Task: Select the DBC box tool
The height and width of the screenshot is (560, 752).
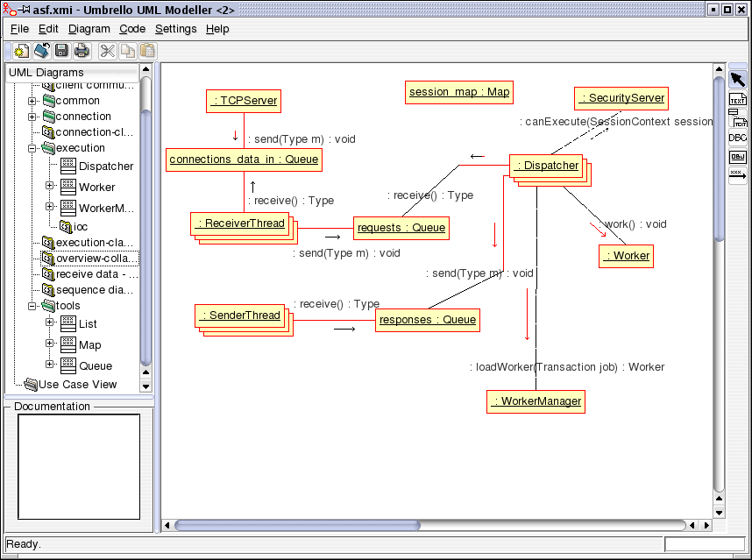Action: [x=738, y=138]
